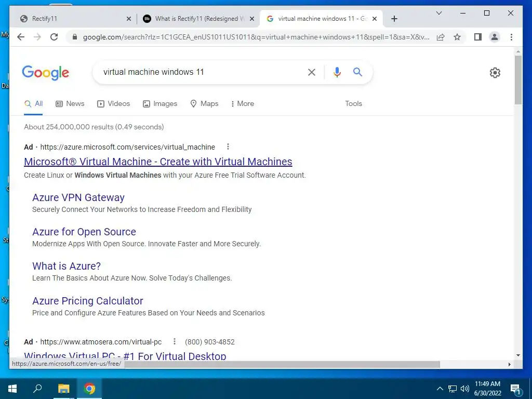Click the horizontal scrollbar thumb
This screenshot has width=532, height=399.
(282, 364)
